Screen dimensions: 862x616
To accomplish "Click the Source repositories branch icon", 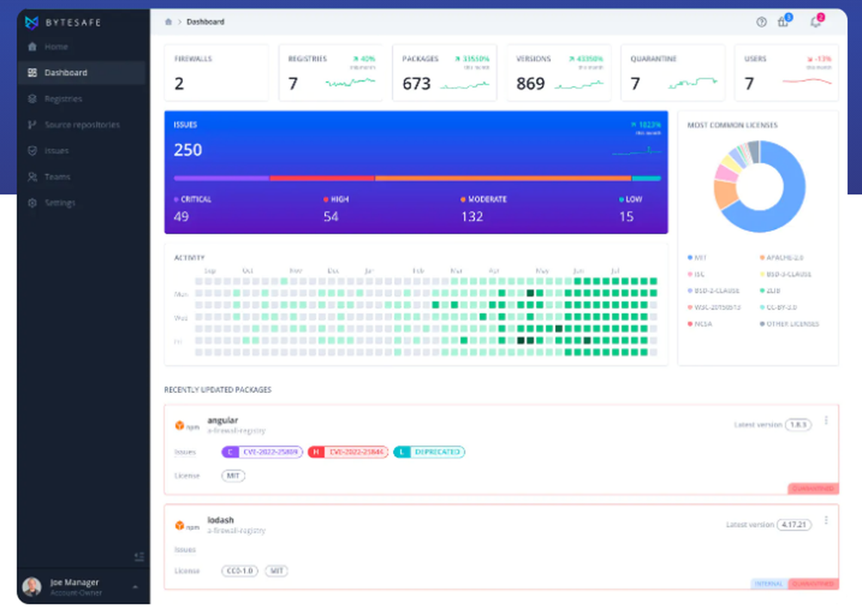I will pos(33,125).
